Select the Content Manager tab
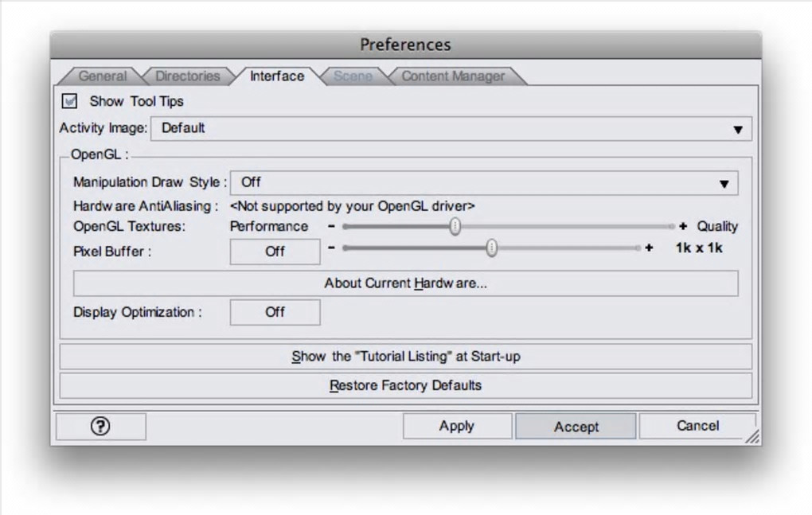The height and width of the screenshot is (515, 812). [x=453, y=76]
